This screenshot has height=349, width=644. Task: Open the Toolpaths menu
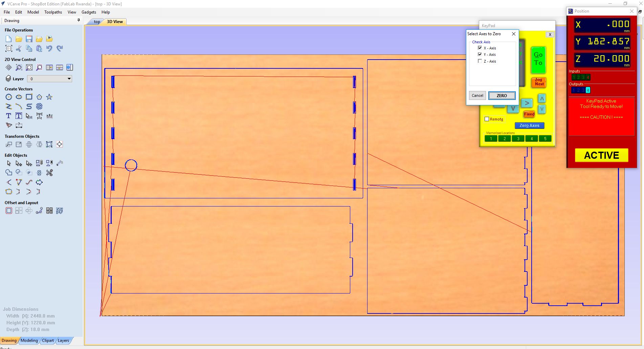pos(53,12)
